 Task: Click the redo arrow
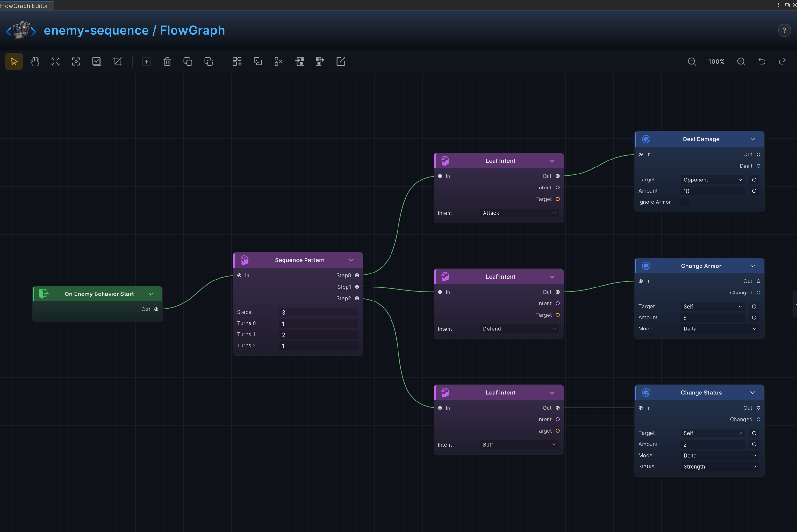pos(782,61)
